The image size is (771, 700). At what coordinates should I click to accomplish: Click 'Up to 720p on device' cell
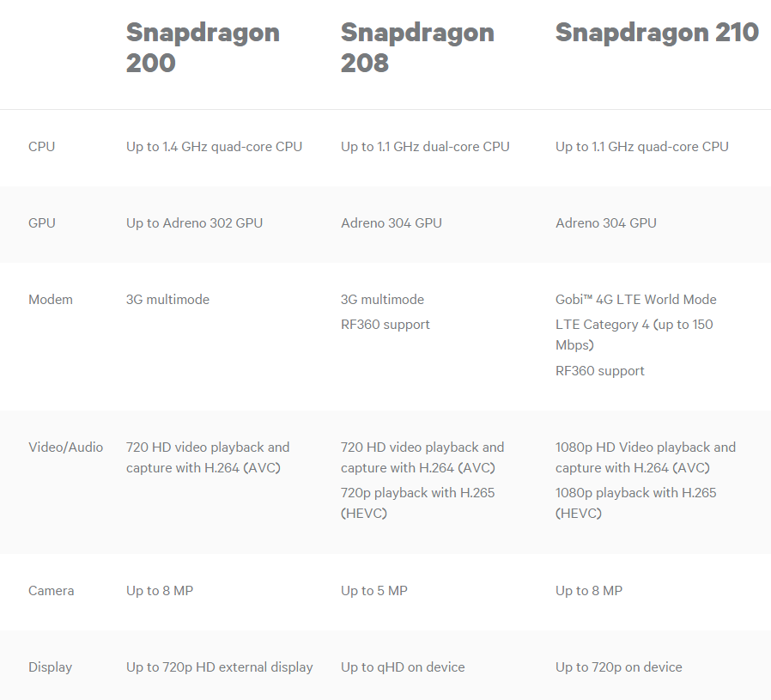pos(618,667)
